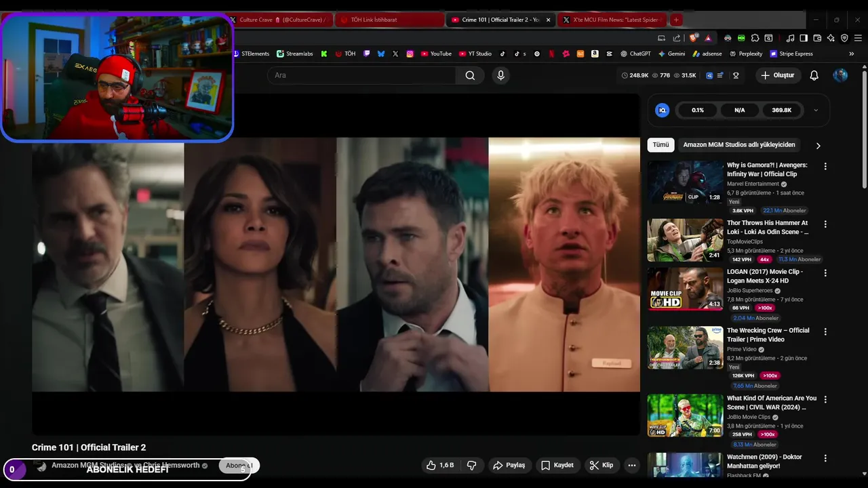Open the Bluesky butterfly bookmark

click(381, 54)
